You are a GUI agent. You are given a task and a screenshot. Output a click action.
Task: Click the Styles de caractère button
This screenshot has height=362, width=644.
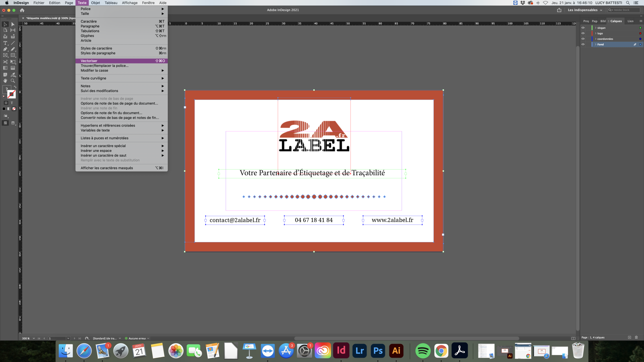(96, 48)
